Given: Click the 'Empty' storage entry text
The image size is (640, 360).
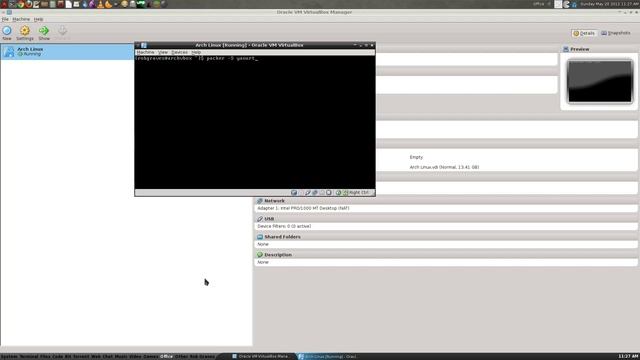Looking at the screenshot, I should coord(416,157).
